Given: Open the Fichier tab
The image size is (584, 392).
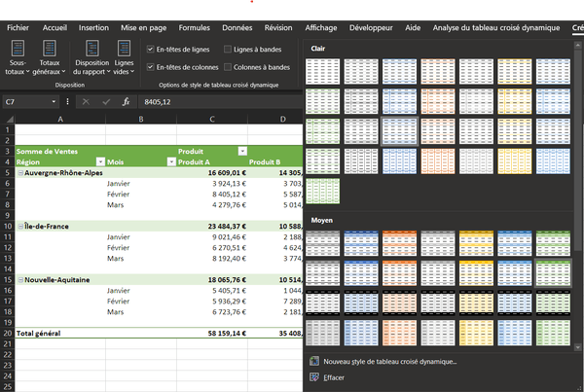Looking at the screenshot, I should pos(18,28).
